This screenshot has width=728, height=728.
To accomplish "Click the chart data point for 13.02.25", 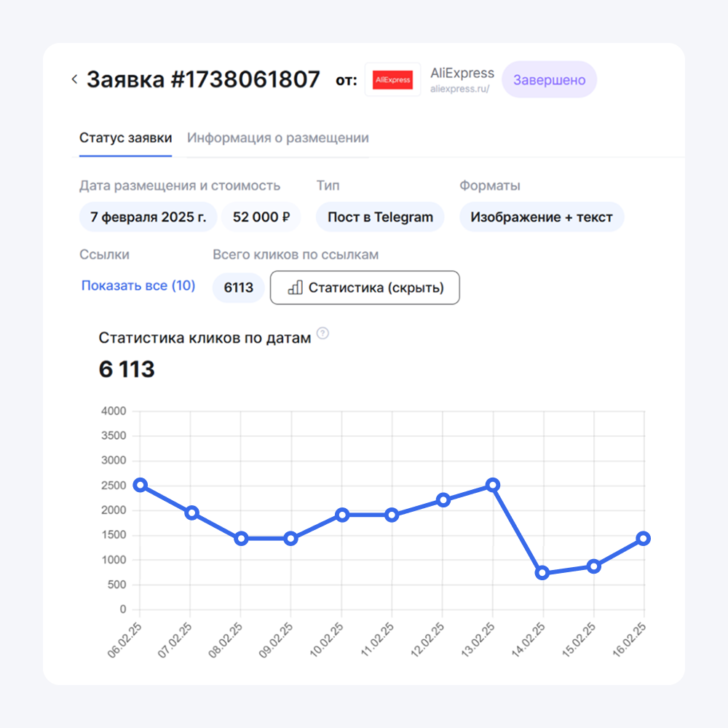I will coord(493,485).
